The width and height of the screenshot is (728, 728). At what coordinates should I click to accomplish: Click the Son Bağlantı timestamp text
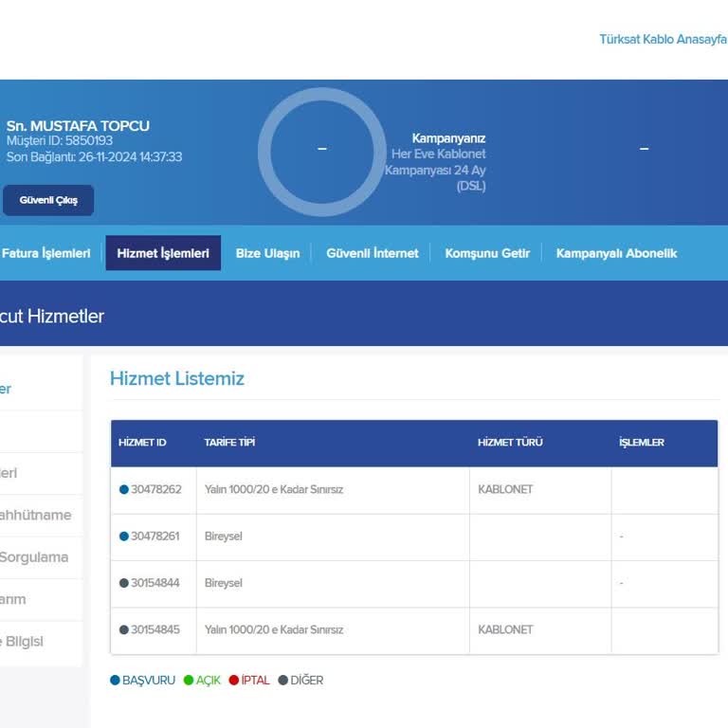point(94,157)
